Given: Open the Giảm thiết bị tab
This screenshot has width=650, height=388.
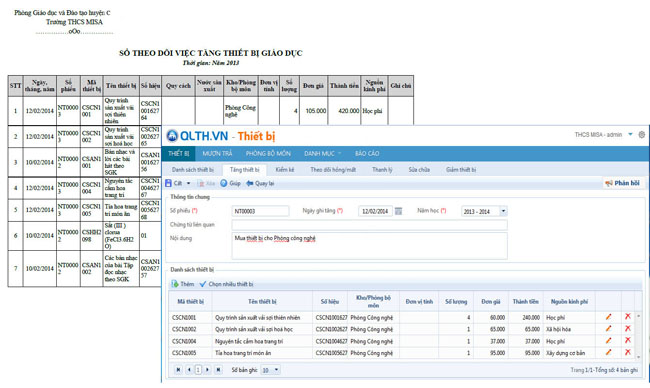Looking at the screenshot, I should tap(461, 170).
